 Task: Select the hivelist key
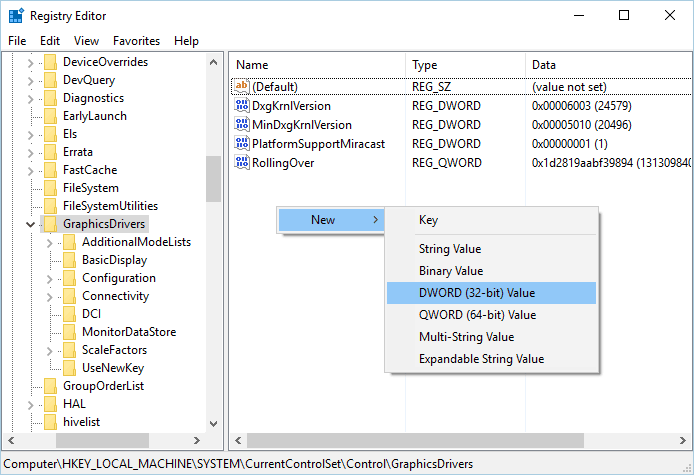tap(81, 422)
